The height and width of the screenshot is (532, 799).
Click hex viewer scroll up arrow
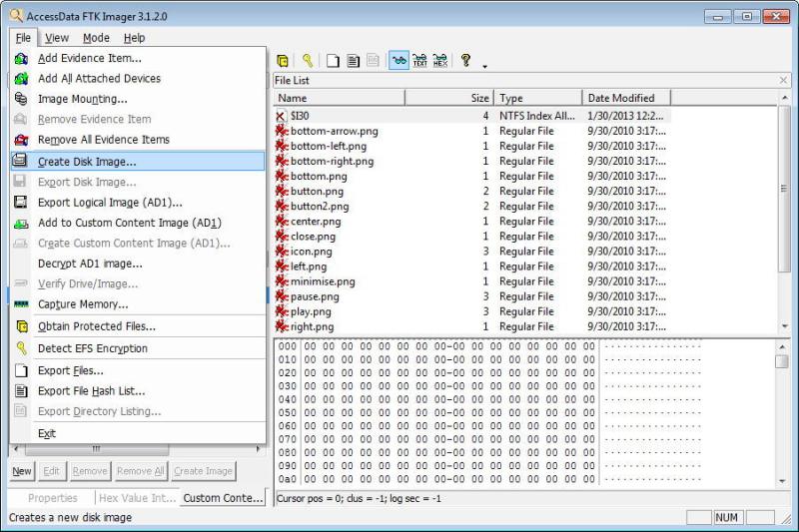(x=782, y=346)
